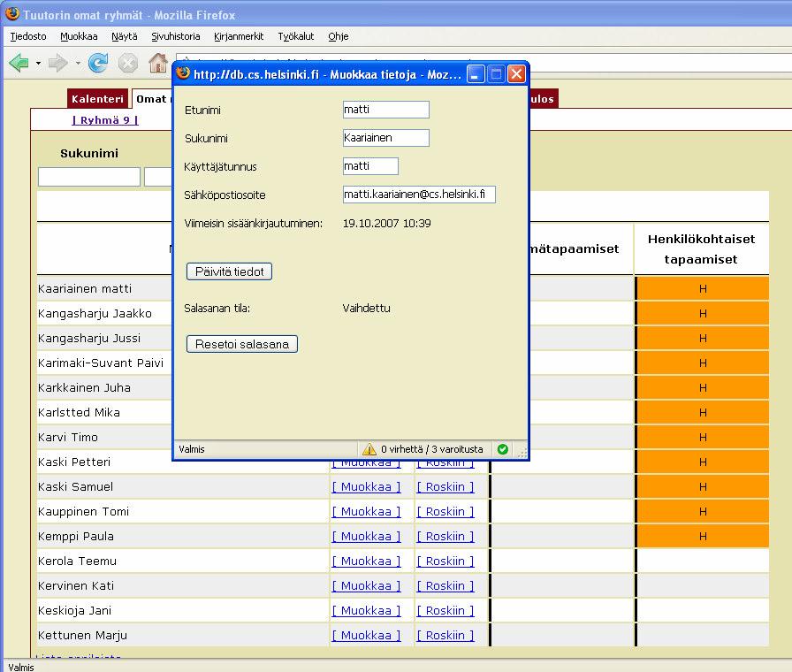Select the name Kaski Petteri
This screenshot has width=792, height=672.
74,462
